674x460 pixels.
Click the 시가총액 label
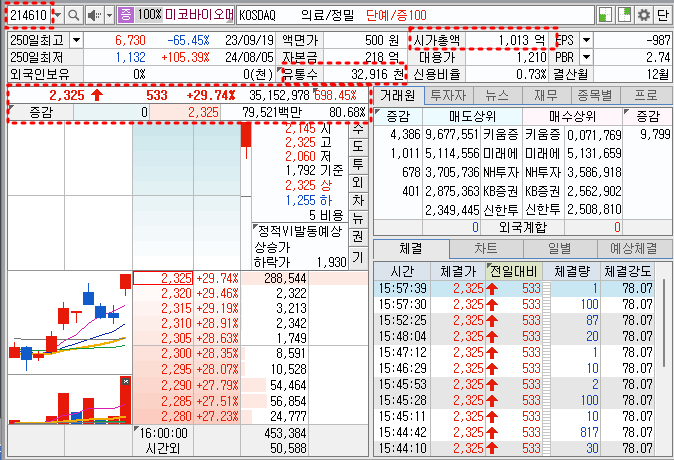click(x=436, y=40)
